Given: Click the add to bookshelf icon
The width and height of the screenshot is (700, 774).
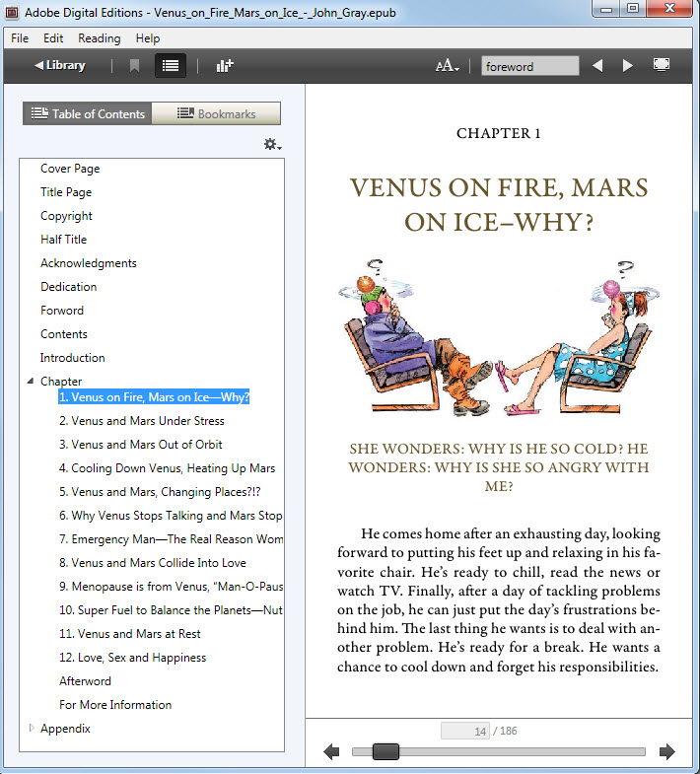Looking at the screenshot, I should [x=225, y=66].
